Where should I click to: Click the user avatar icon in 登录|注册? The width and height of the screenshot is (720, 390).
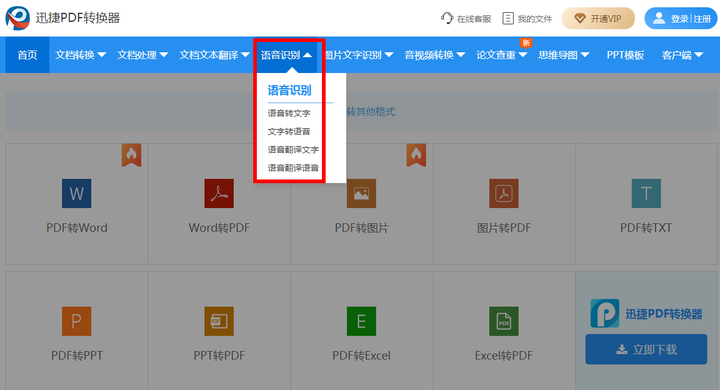659,18
